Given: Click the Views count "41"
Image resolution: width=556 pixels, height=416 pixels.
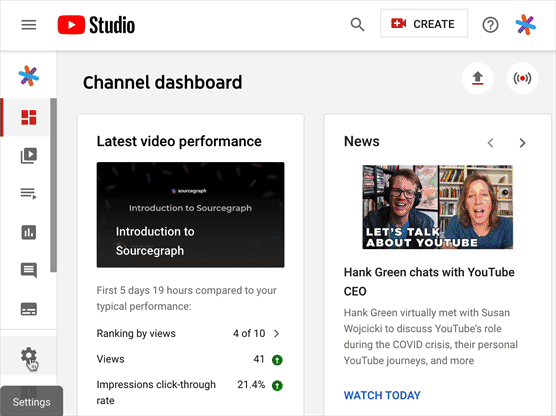Looking at the screenshot, I should click(x=259, y=359).
